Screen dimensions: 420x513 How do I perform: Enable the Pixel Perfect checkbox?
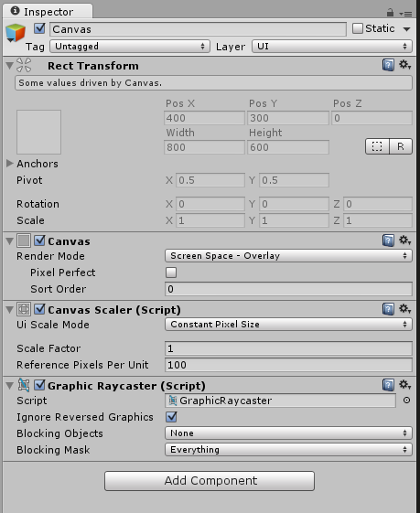pyautogui.click(x=171, y=273)
